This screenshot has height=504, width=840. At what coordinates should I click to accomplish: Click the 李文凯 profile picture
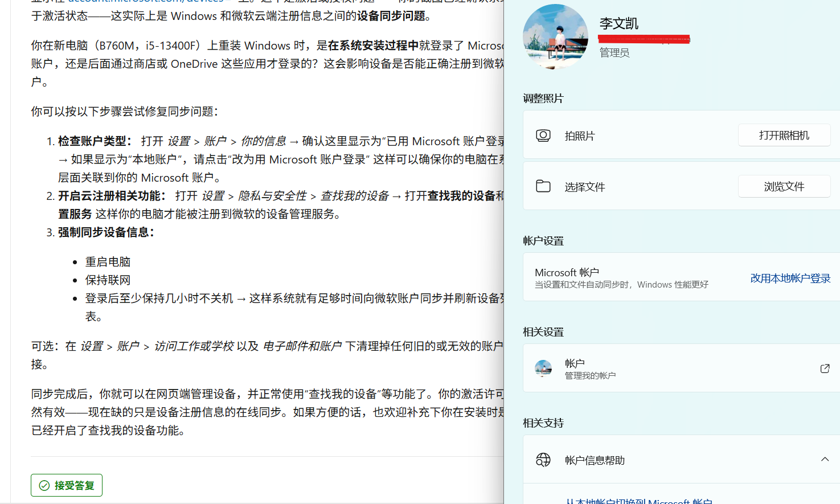555,36
